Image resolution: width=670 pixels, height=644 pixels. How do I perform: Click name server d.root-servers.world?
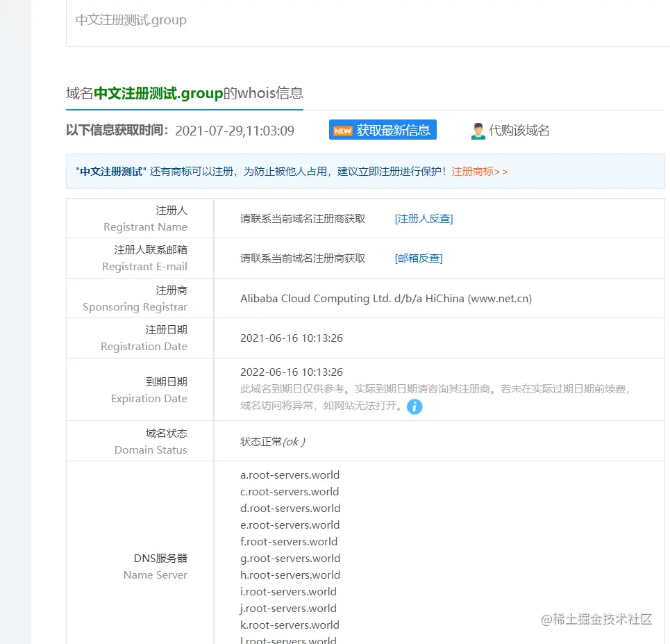coord(290,509)
